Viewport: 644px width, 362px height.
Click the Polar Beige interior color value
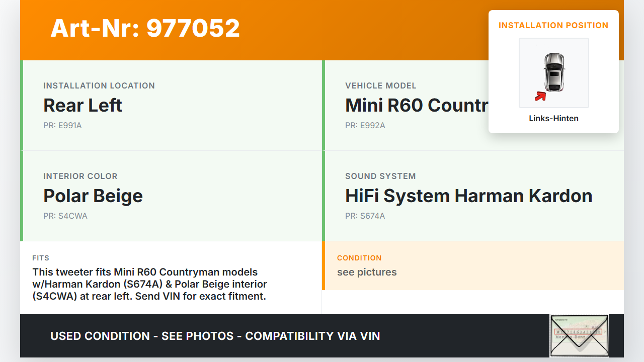pyautogui.click(x=93, y=196)
